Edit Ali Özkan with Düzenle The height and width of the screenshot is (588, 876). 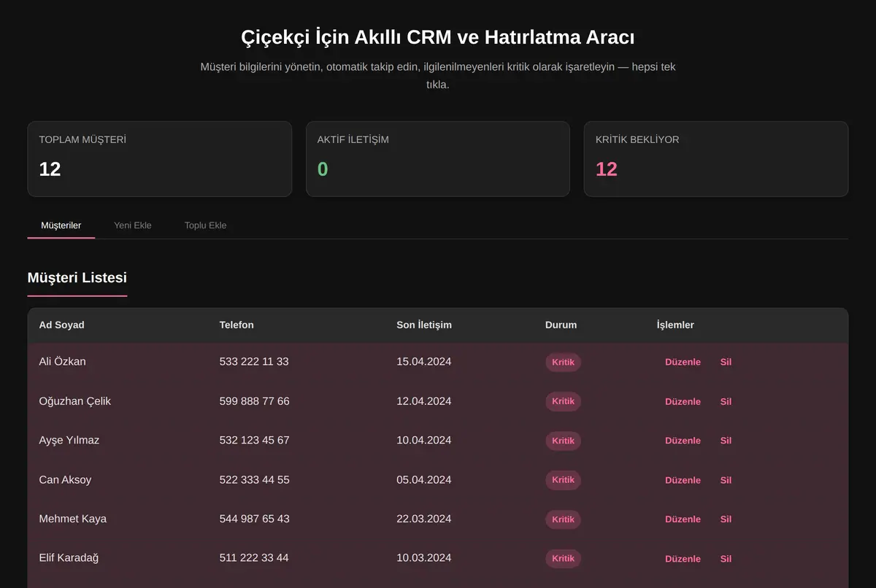pyautogui.click(x=683, y=362)
